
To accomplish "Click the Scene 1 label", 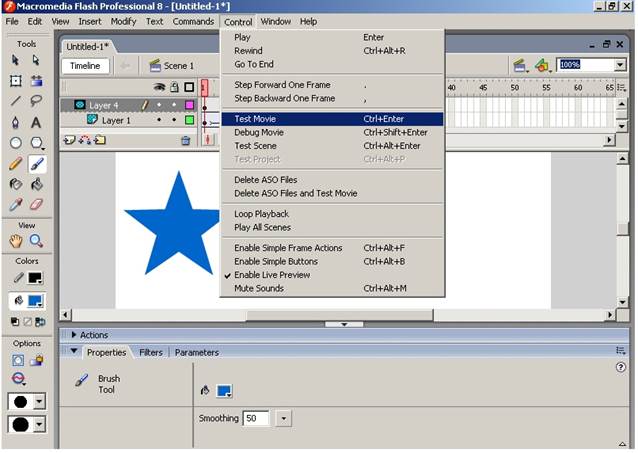I will click(178, 66).
